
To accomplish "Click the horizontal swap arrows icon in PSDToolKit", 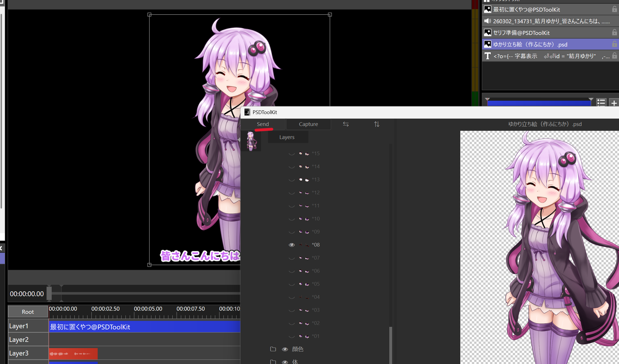I will click(346, 124).
